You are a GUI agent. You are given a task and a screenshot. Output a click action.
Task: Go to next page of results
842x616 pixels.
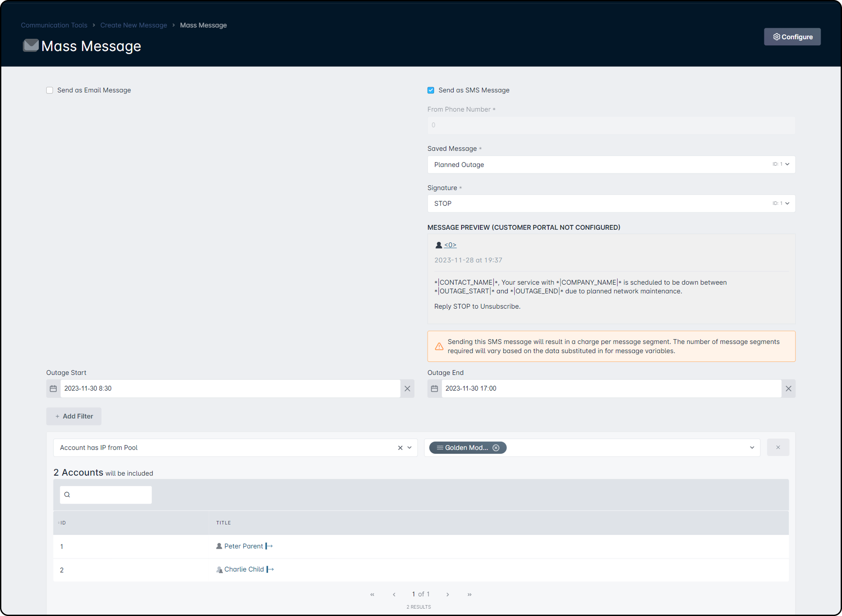(x=448, y=594)
